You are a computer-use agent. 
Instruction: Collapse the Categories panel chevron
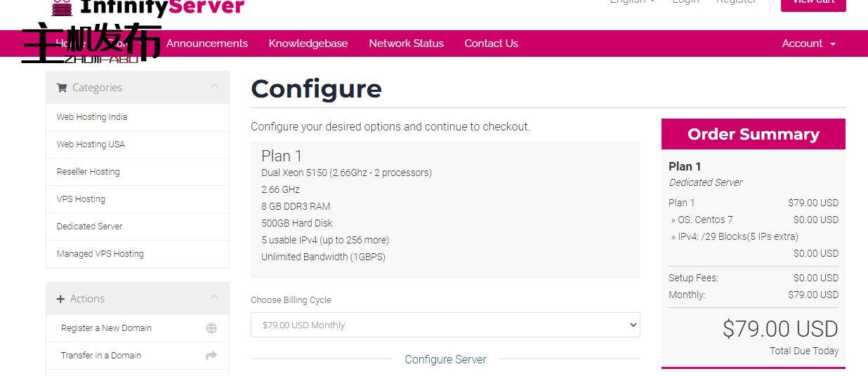[214, 86]
